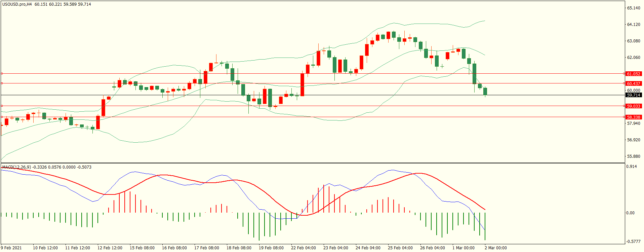Image resolution: width=644 pixels, height=252 pixels.
Task: Click the black current price tag 59.714
Action: coord(634,95)
